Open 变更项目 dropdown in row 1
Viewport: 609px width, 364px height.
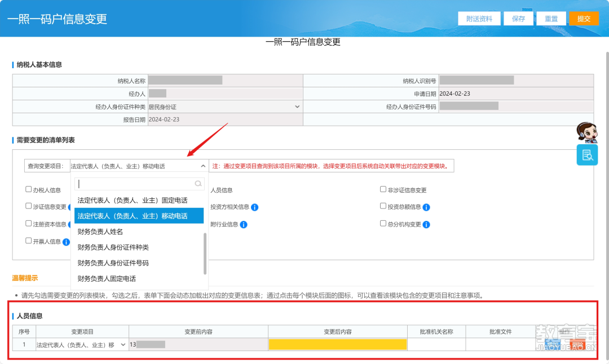[123, 345]
